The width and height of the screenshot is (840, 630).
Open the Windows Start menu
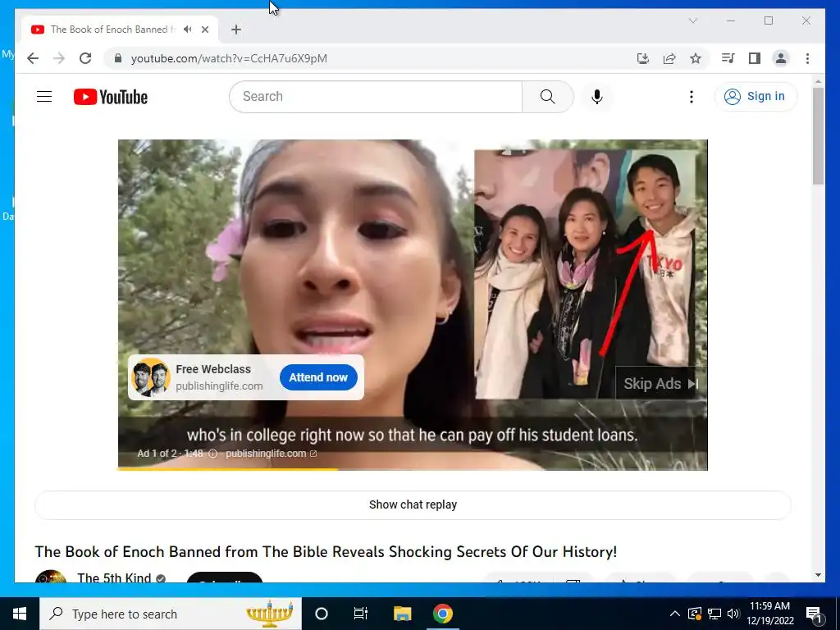click(20, 614)
